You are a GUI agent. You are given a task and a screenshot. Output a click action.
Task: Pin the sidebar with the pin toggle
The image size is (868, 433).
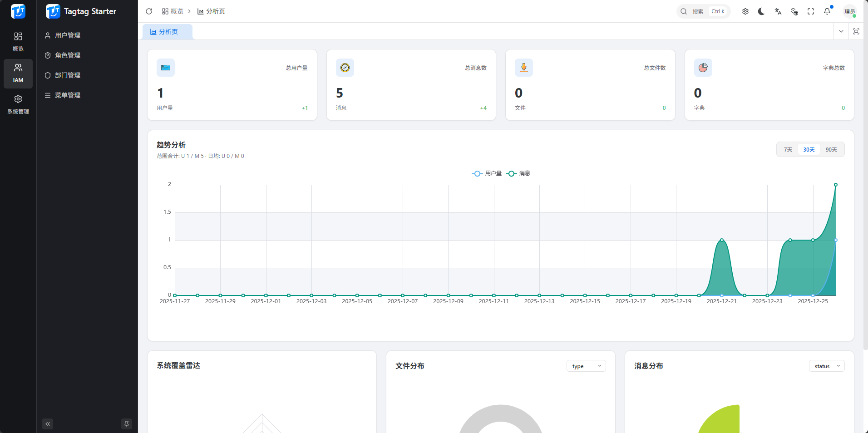click(126, 423)
